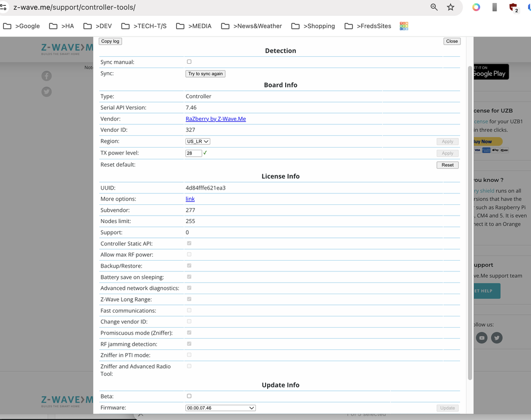
Task: Open the colorful grid bookmark icon
Action: point(404,26)
